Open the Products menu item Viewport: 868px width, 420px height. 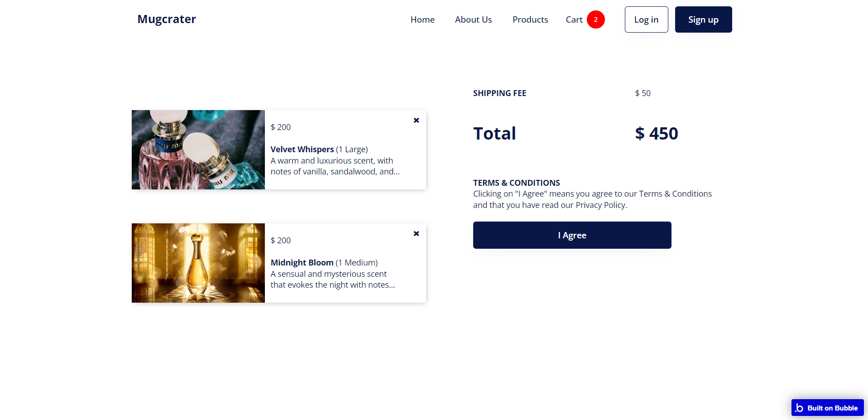[x=530, y=19]
